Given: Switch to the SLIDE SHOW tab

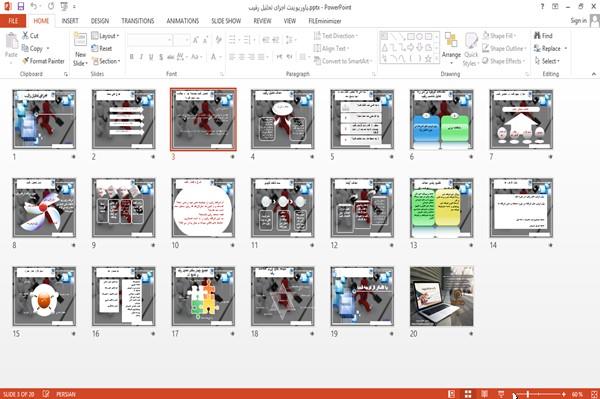Looking at the screenshot, I should click(x=226, y=21).
